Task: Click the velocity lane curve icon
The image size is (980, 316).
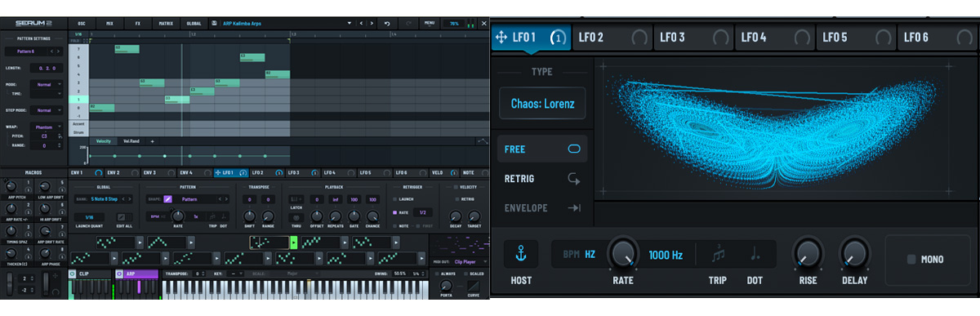Action: (x=482, y=140)
